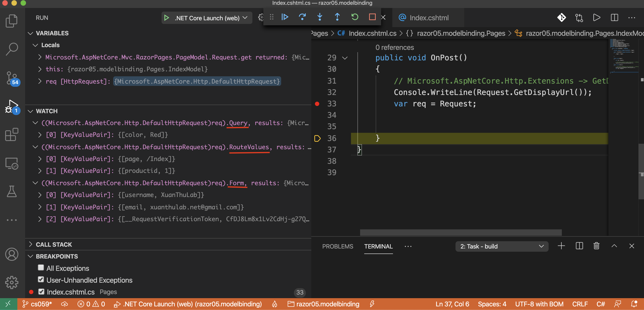This screenshot has width=644, height=310.
Task: Open the Extensions view in activity bar
Action: (x=11, y=135)
